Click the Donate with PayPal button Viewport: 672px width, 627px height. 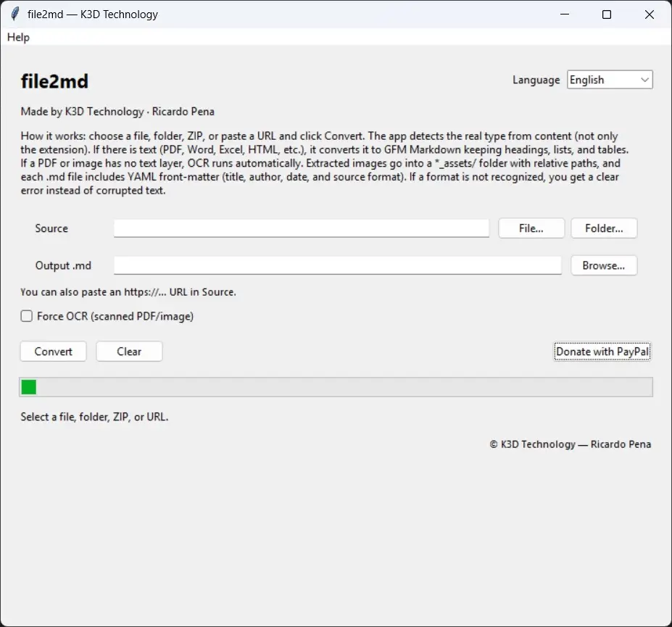coord(602,352)
